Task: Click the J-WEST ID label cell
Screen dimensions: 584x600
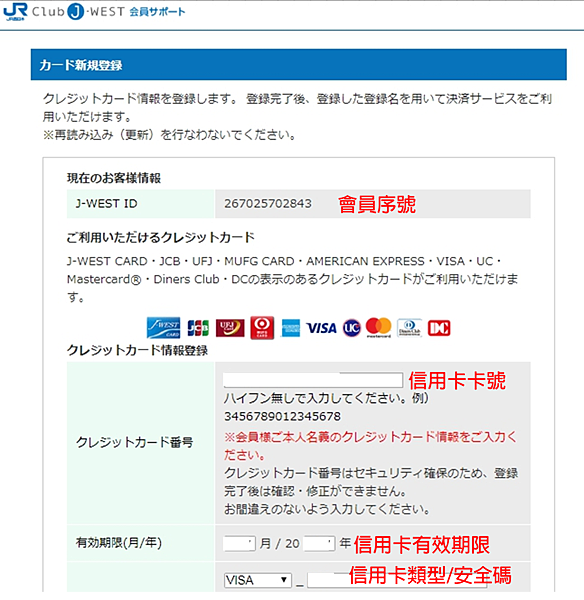Action: (140, 204)
